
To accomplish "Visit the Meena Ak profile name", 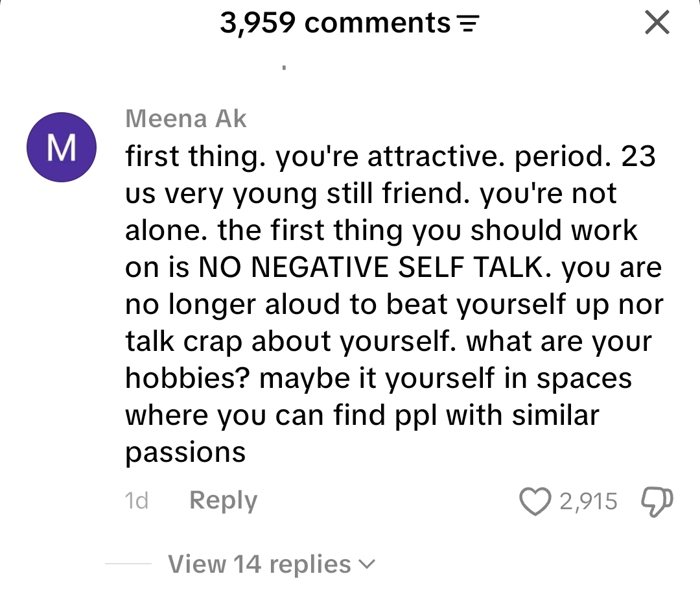I will 186,119.
